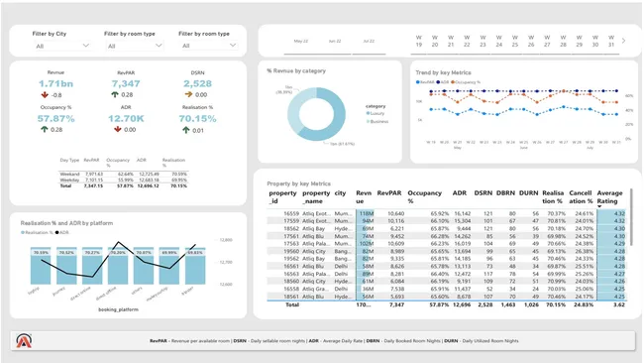Sort table by the DURN column header

pos(529,192)
